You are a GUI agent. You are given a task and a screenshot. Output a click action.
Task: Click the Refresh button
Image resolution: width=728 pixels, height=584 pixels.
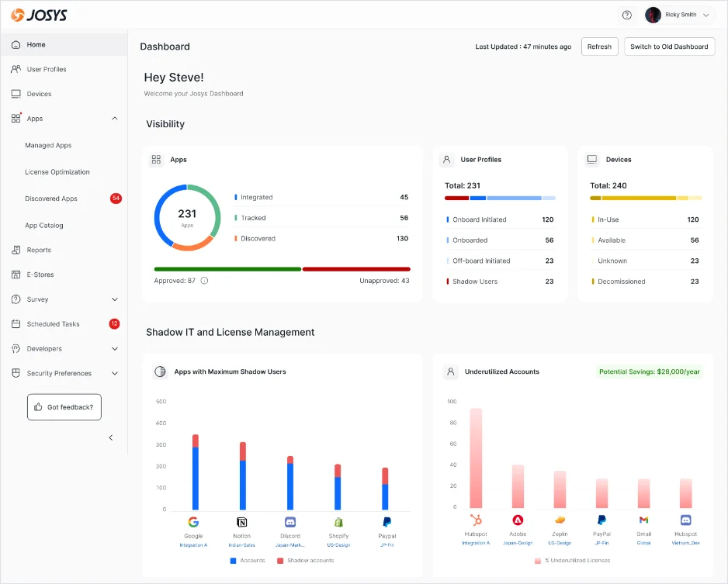[x=599, y=47]
